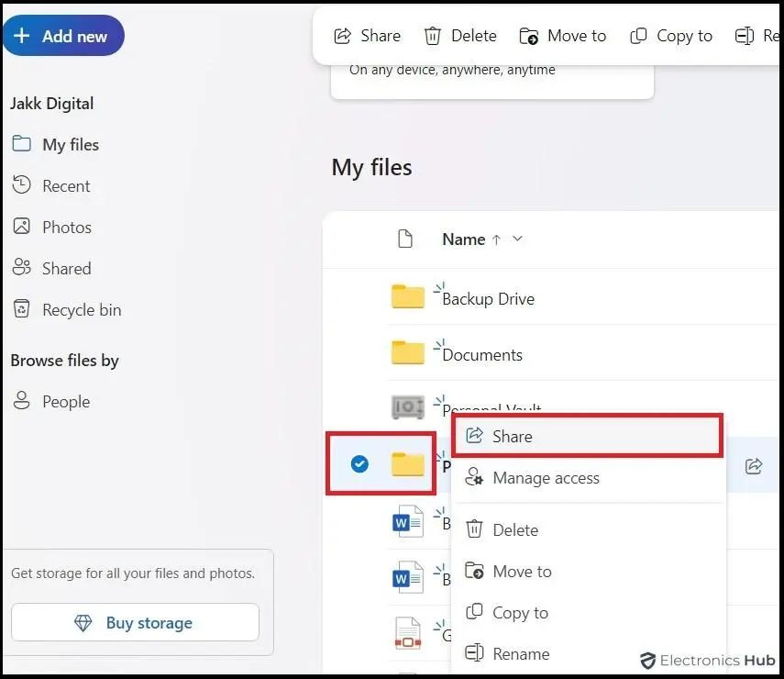The width and height of the screenshot is (784, 679).
Task: Open My files in sidebar
Action: [x=70, y=145]
